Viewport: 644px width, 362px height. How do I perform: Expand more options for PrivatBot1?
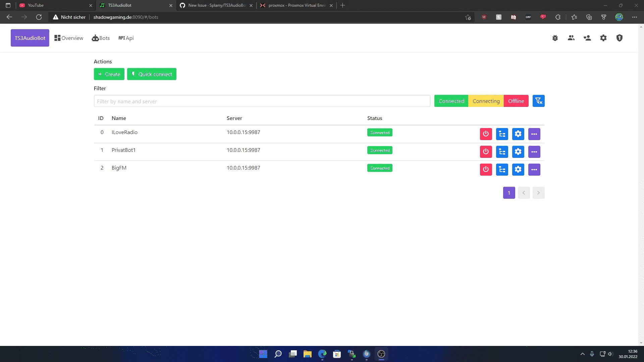click(x=534, y=152)
